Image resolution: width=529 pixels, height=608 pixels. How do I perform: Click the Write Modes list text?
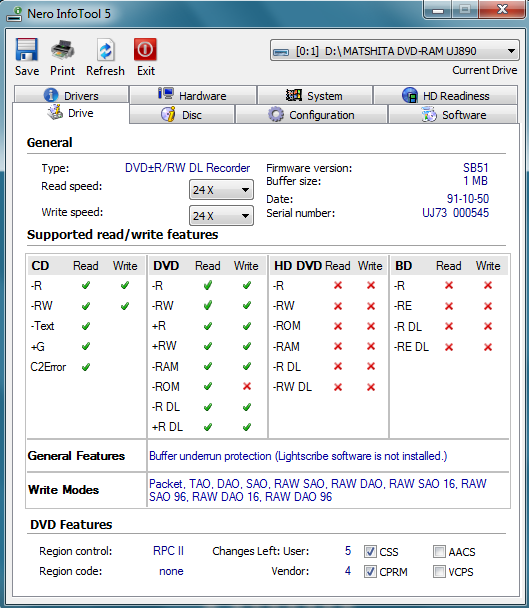click(x=318, y=490)
